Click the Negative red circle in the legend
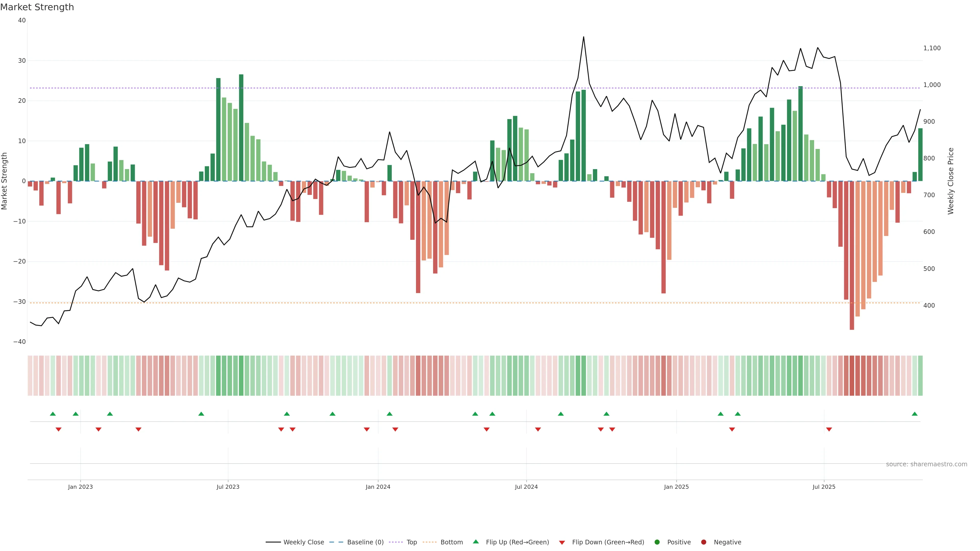This screenshot has height=551, width=980. tap(703, 542)
